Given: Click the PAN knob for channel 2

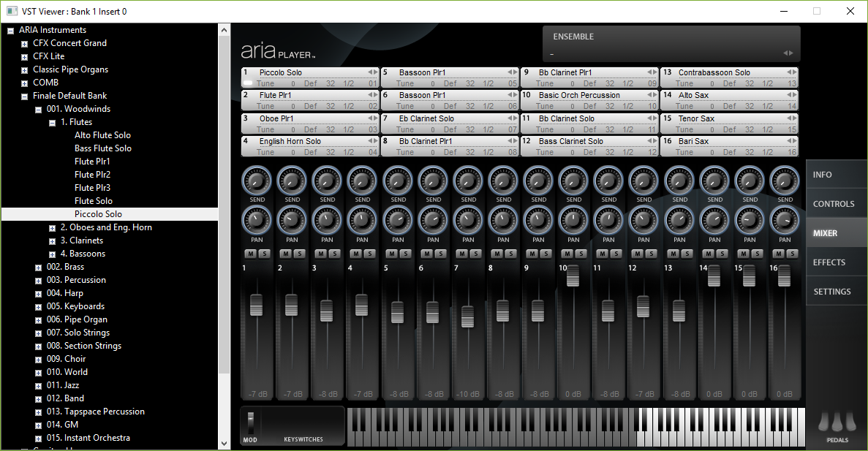Looking at the screenshot, I should (292, 220).
